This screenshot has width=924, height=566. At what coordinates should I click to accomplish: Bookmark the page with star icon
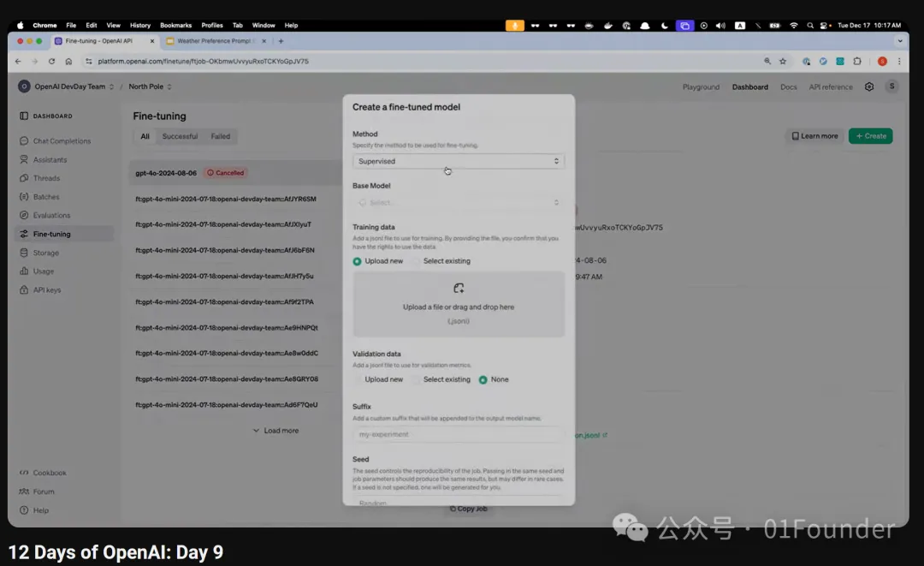coord(783,62)
